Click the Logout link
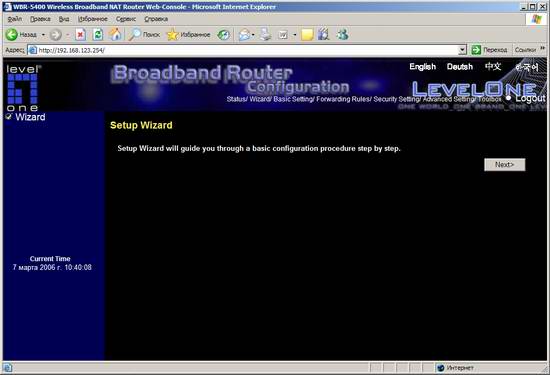550x375 pixels. (530, 99)
